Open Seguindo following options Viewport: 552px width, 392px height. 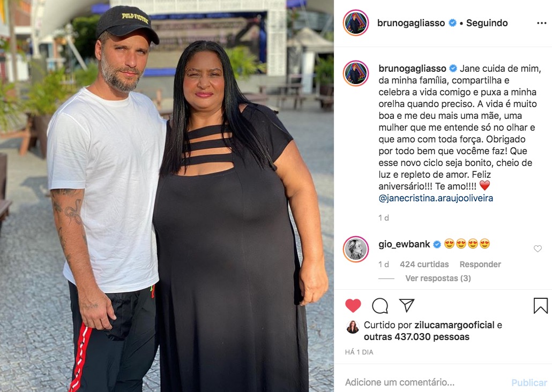(487, 23)
